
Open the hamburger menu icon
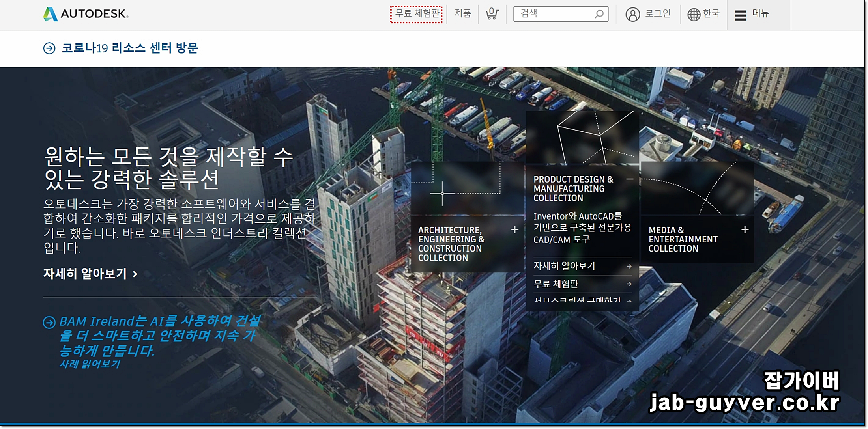point(740,15)
